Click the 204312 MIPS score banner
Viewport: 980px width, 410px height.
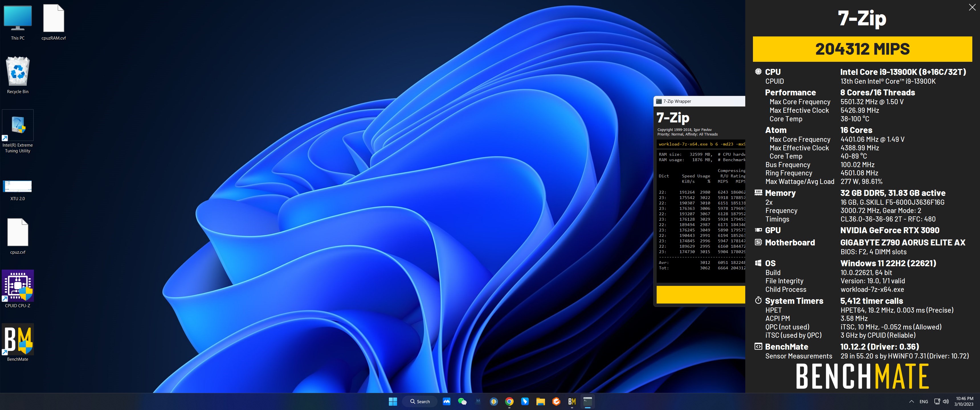pos(862,49)
